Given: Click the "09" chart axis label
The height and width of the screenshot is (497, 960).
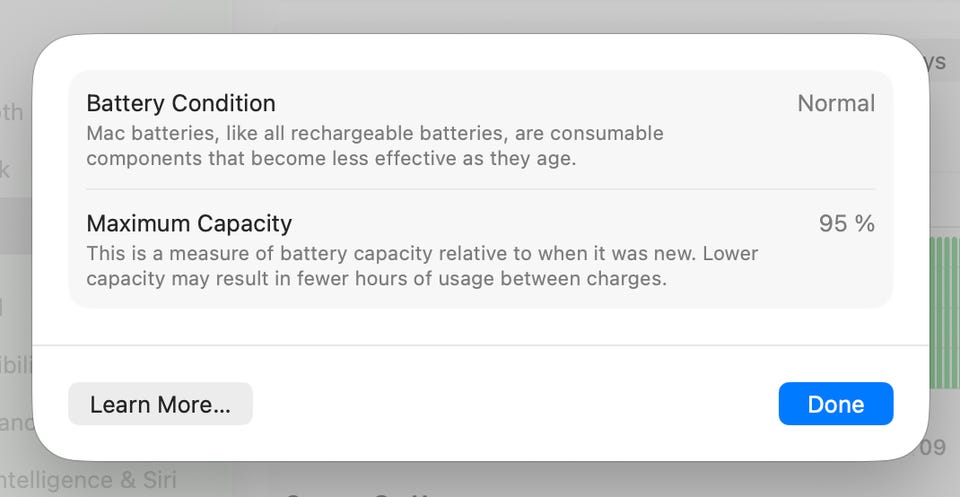Looking at the screenshot, I should [x=932, y=447].
